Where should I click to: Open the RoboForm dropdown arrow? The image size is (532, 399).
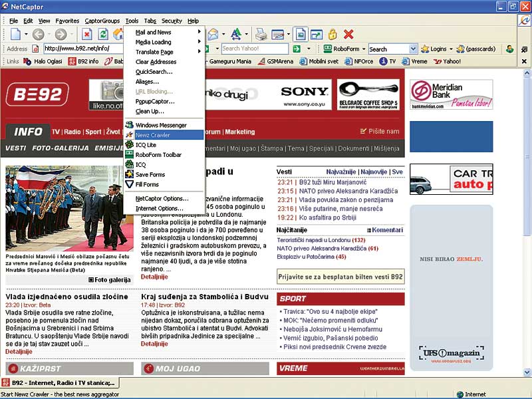[364, 49]
